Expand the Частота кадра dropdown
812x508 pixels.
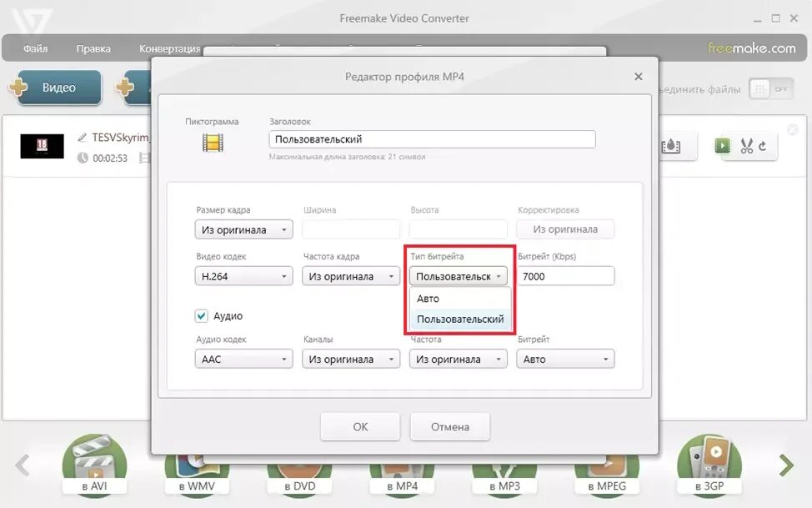(351, 276)
